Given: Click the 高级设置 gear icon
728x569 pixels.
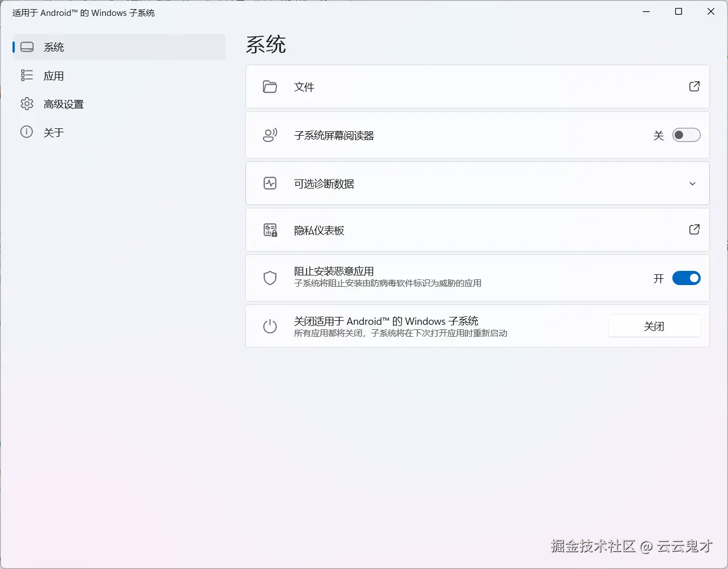Looking at the screenshot, I should (27, 103).
